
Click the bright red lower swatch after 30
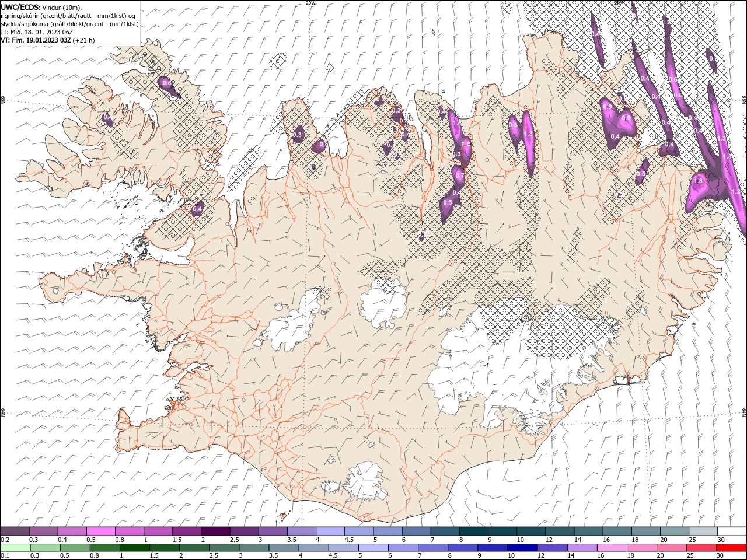pyautogui.click(x=731, y=548)
